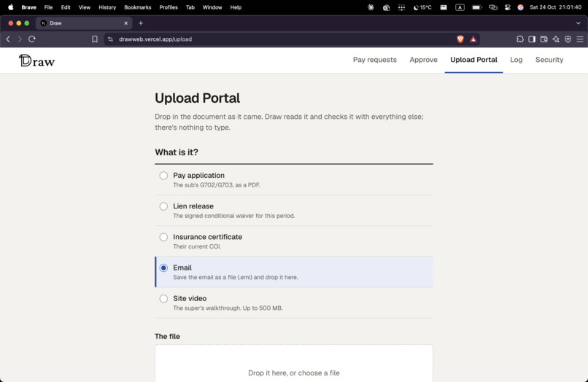588x382 pixels.
Task: Click the Draw logo
Action: point(36,61)
